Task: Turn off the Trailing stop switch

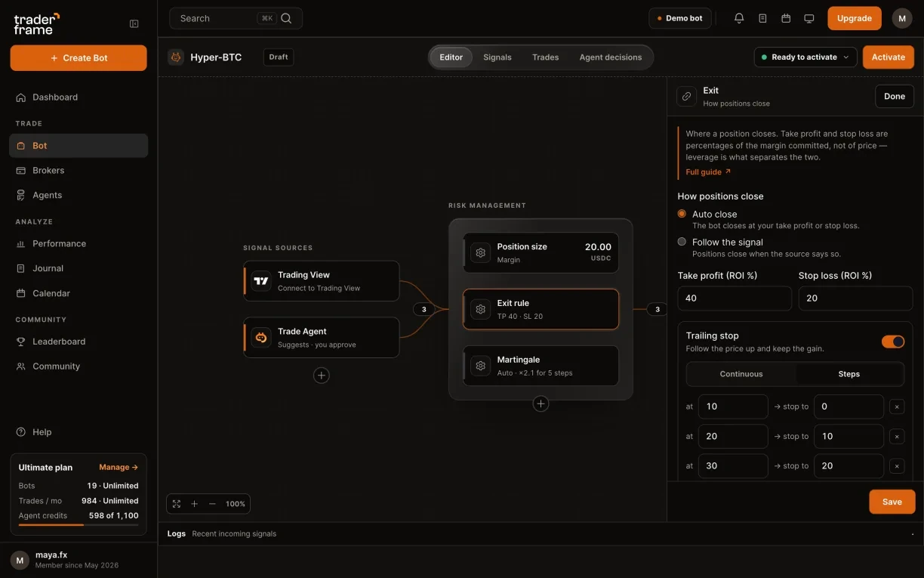Action: (x=893, y=342)
